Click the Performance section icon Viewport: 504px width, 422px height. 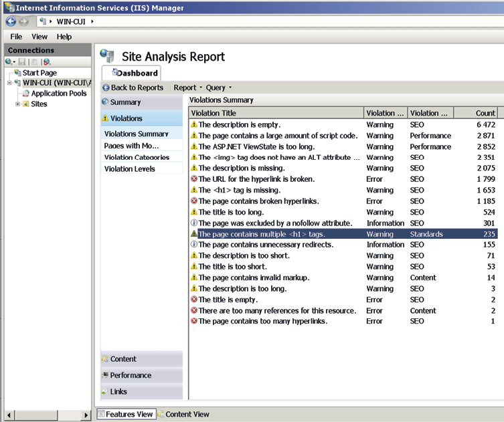click(x=105, y=375)
